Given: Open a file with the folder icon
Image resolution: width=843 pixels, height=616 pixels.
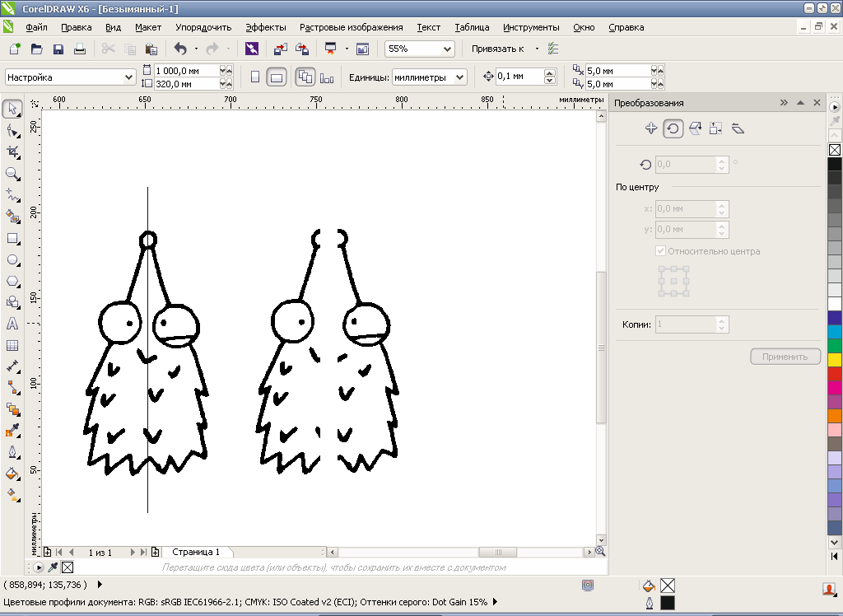Looking at the screenshot, I should pyautogui.click(x=36, y=49).
